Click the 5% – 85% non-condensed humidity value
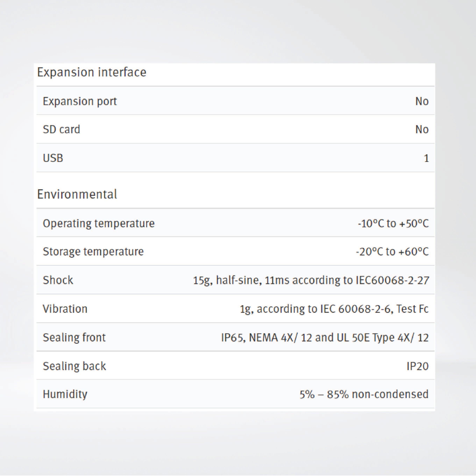The height and width of the screenshot is (476, 476). tap(364, 394)
